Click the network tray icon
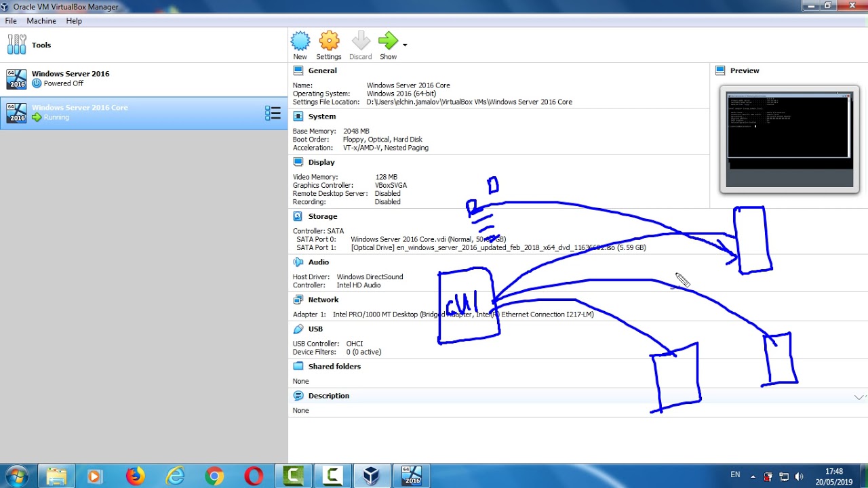868x488 pixels. 784,476
